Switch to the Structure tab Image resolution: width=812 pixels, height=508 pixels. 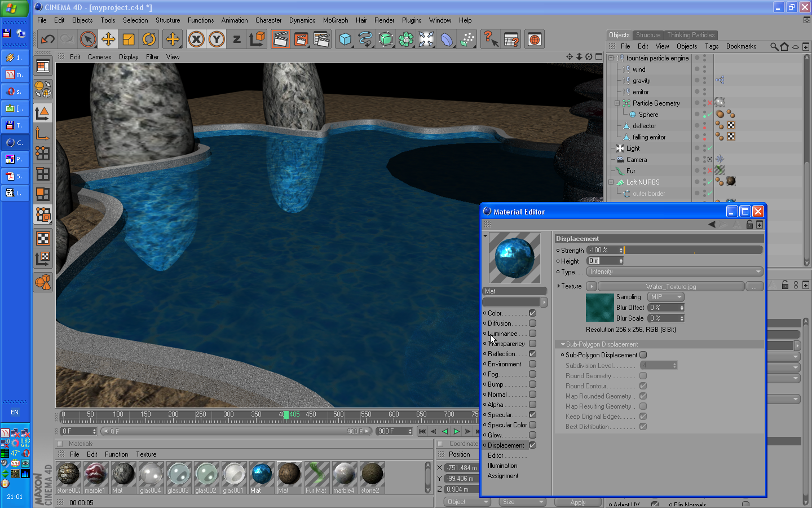(648, 35)
